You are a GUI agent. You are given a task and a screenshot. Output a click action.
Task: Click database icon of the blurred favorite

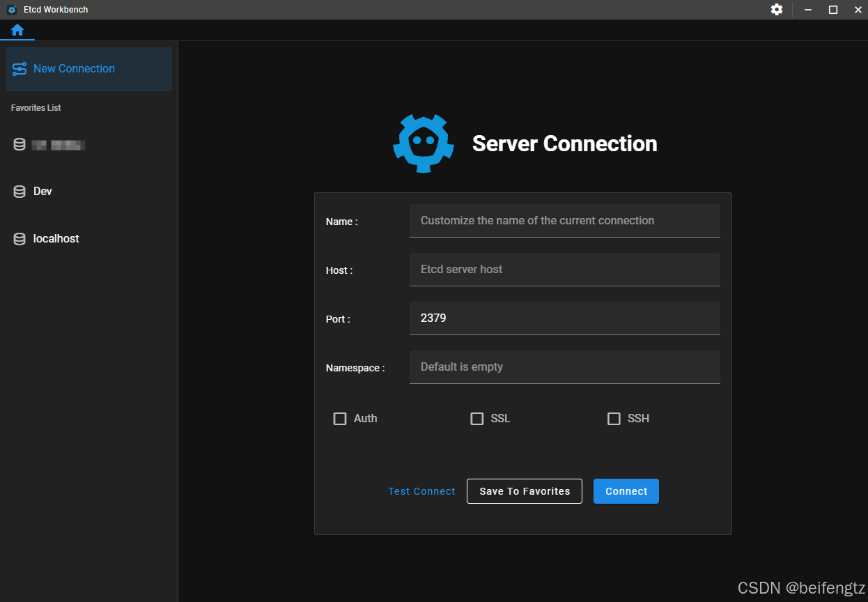coord(20,145)
